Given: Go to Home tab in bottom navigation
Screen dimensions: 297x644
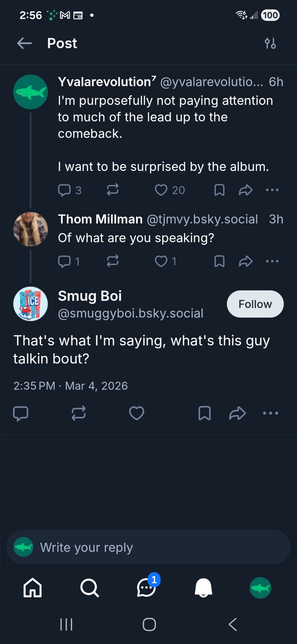Looking at the screenshot, I should click(32, 588).
